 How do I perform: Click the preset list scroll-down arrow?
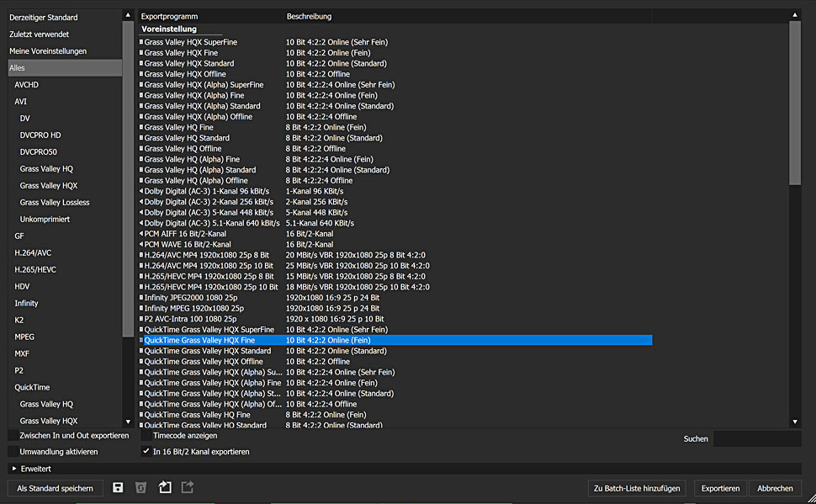pyautogui.click(x=795, y=422)
